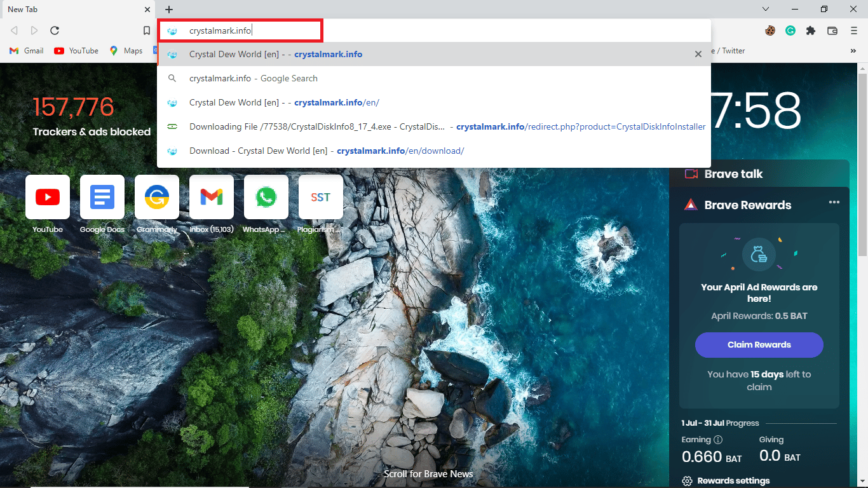Open a new tab with plus button
This screenshot has width=868, height=488.
[x=169, y=10]
